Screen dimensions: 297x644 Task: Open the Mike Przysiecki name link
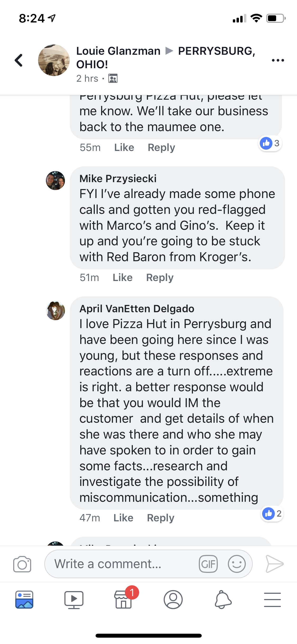[118, 179]
